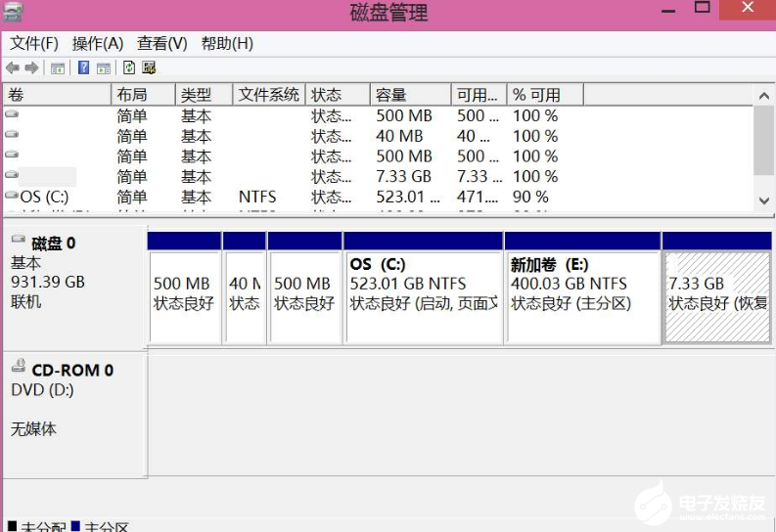Viewport: 776px width, 532px height.
Task: Sort by the 状态 column header
Action: tap(338, 95)
